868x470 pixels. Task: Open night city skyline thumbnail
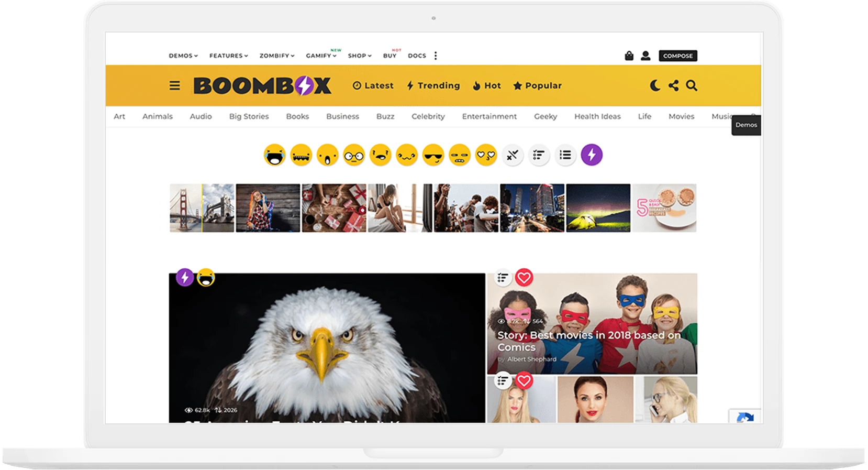532,208
